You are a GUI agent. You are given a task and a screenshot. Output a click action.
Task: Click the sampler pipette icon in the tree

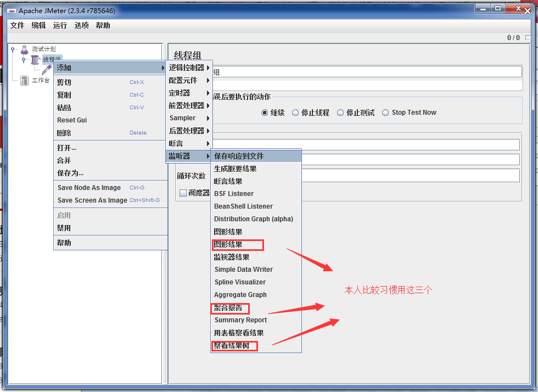pos(47,70)
